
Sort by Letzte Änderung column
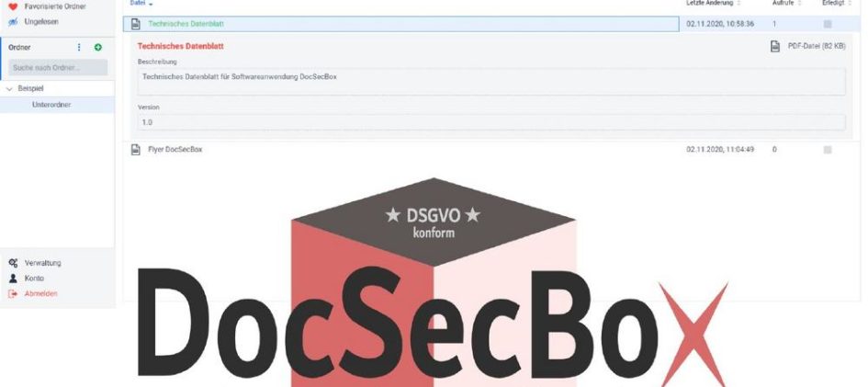click(x=712, y=3)
